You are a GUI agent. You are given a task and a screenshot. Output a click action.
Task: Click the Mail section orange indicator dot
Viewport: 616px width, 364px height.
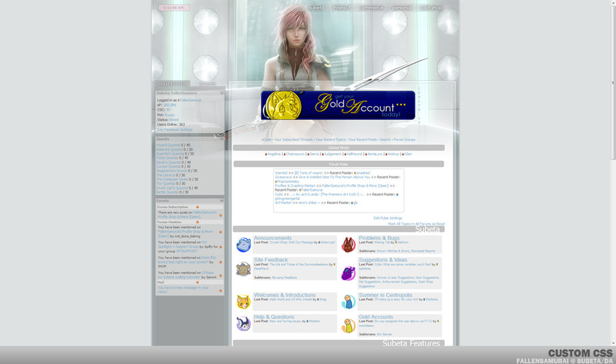click(x=197, y=282)
